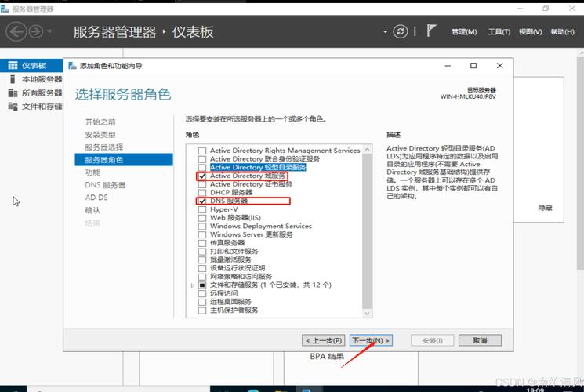Screen dimensions: 584x392
Task: Click the 本地服务器 server icon in sidebar
Action: (13, 79)
